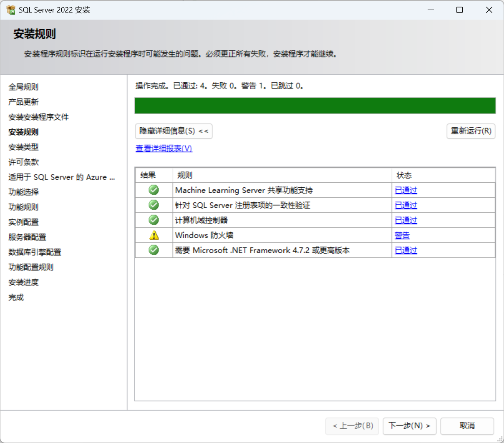Open 已通过 link for .NET Framework rule
Screen dimensions: 504x443
(x=406, y=250)
